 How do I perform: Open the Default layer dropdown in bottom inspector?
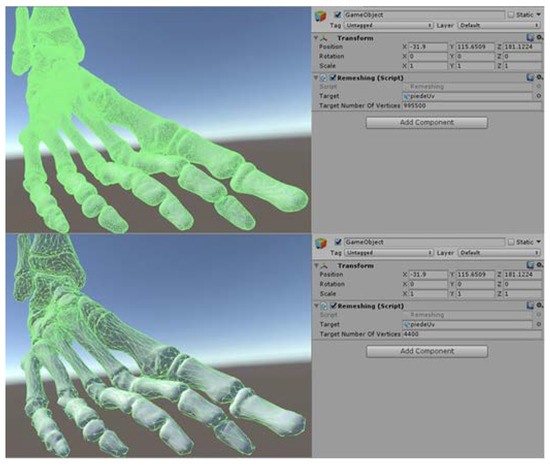[x=499, y=253]
